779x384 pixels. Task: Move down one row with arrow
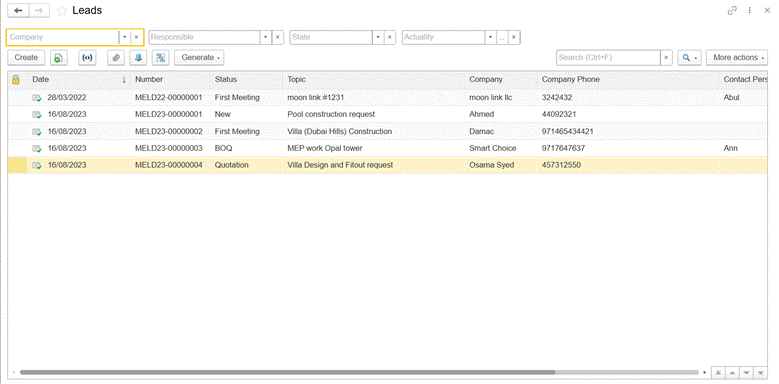pyautogui.click(x=746, y=373)
